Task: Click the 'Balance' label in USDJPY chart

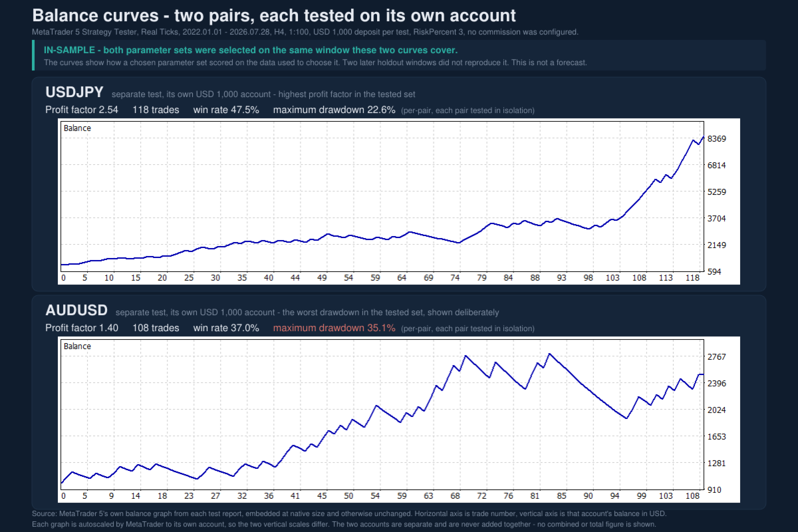Action: pos(77,128)
